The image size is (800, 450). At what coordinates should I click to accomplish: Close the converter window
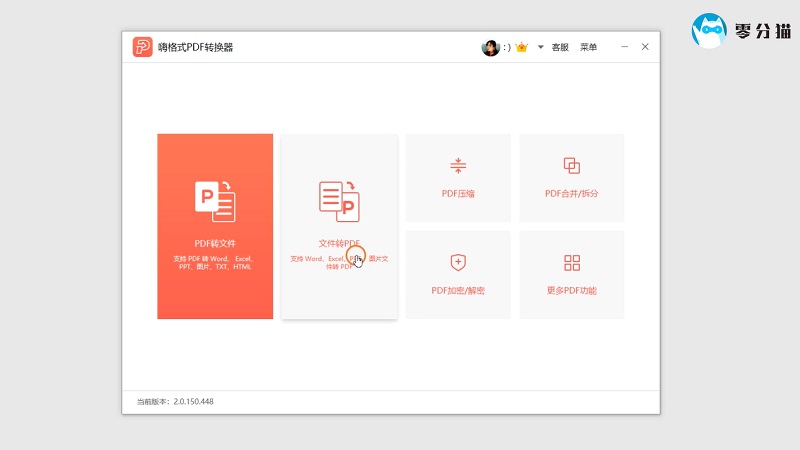tap(645, 46)
